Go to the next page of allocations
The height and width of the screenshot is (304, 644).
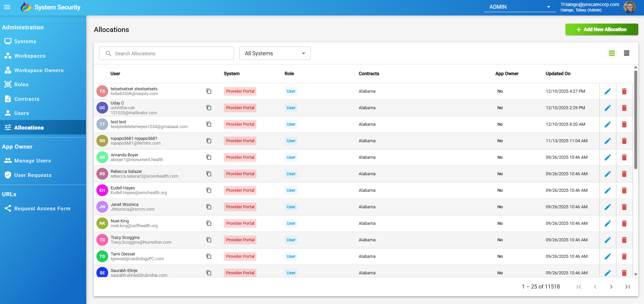611,287
